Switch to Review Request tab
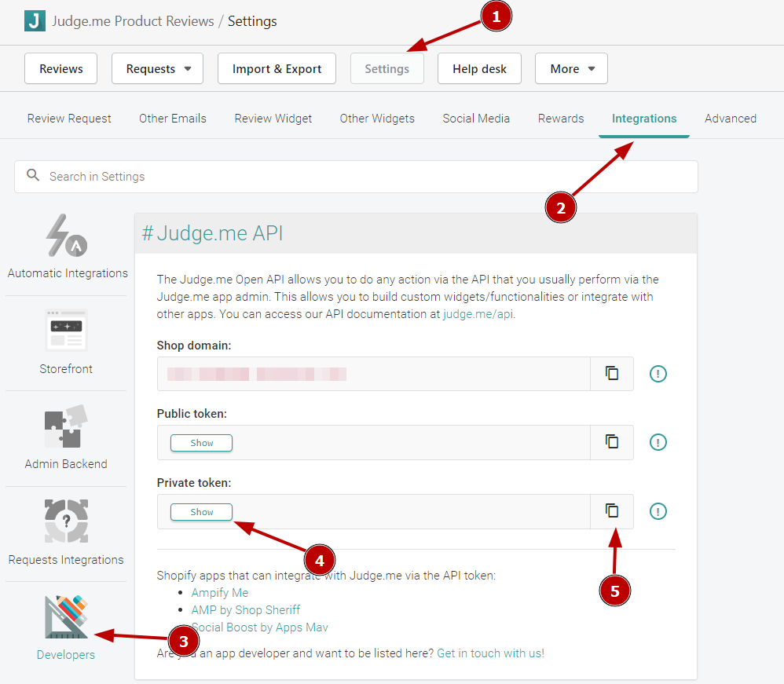This screenshot has height=684, width=784. tap(69, 119)
